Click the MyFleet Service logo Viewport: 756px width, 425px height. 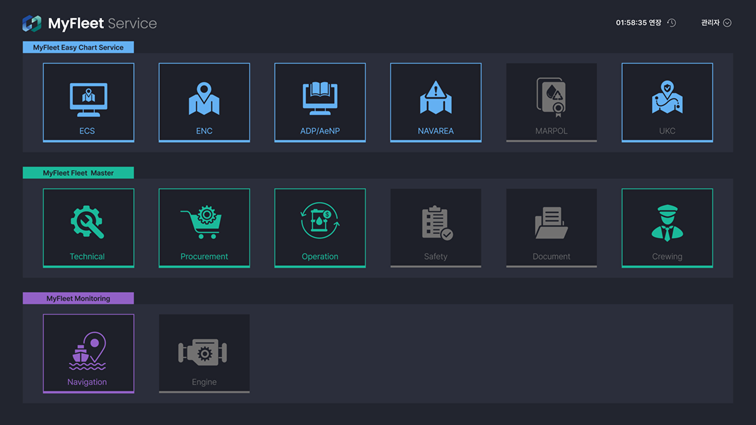89,23
